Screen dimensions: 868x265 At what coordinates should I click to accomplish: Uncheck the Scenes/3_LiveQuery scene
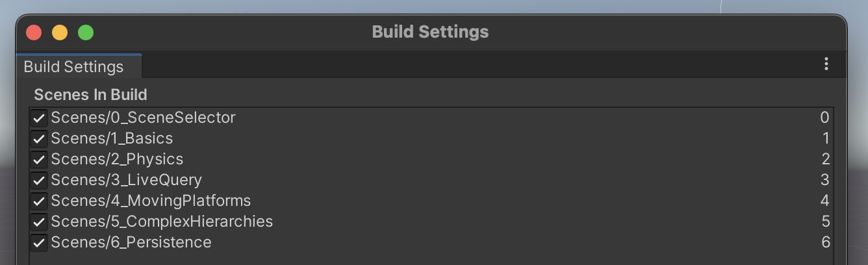pyautogui.click(x=39, y=180)
